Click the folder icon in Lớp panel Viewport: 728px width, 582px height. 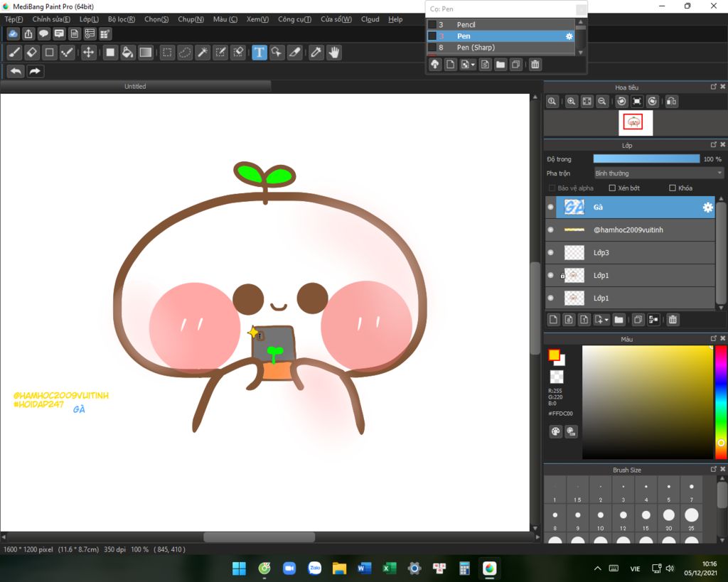[x=619, y=319]
